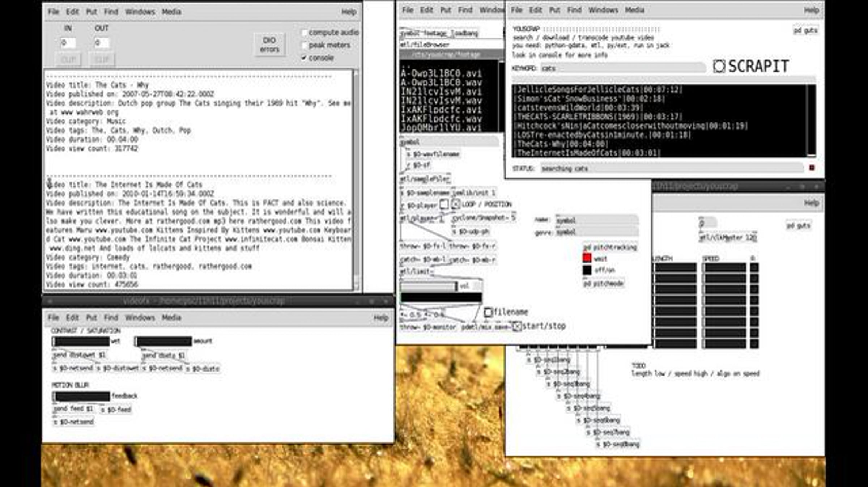Open the Help menu in the Pd console window

click(x=349, y=12)
